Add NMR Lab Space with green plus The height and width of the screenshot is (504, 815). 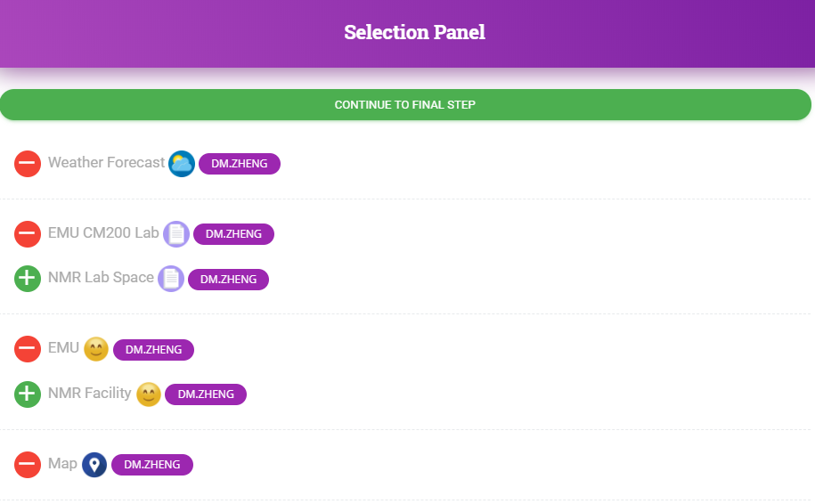(x=28, y=279)
